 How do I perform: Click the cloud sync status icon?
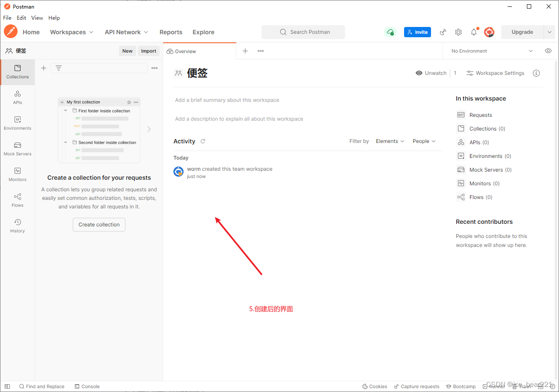[390, 32]
